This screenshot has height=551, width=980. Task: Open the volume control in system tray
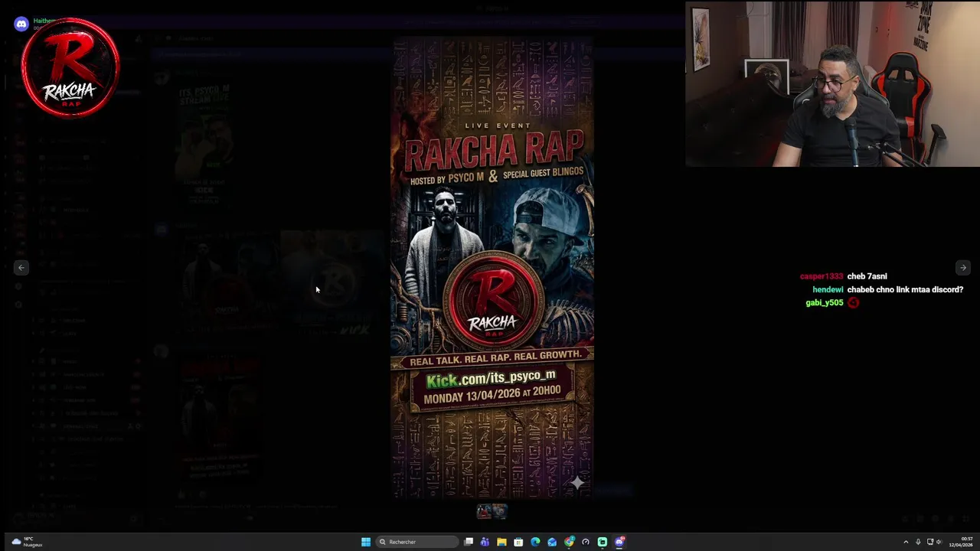point(939,542)
